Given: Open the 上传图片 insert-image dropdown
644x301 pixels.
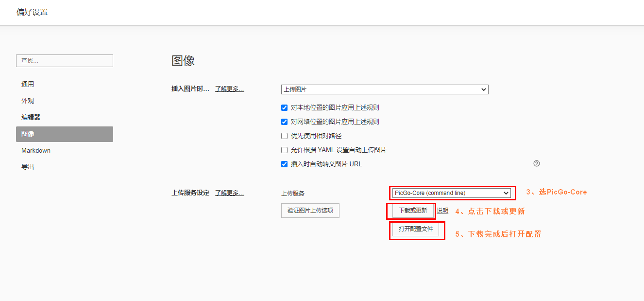Looking at the screenshot, I should pos(385,89).
